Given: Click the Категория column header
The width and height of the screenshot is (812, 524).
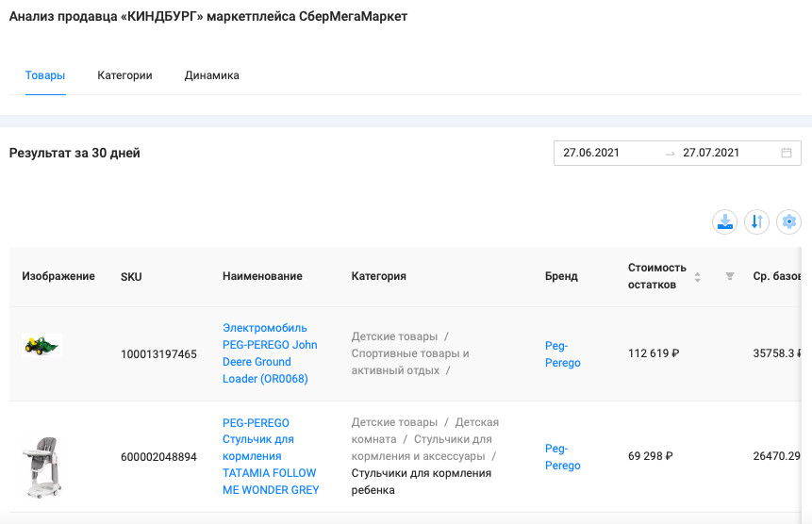Looking at the screenshot, I should click(378, 276).
